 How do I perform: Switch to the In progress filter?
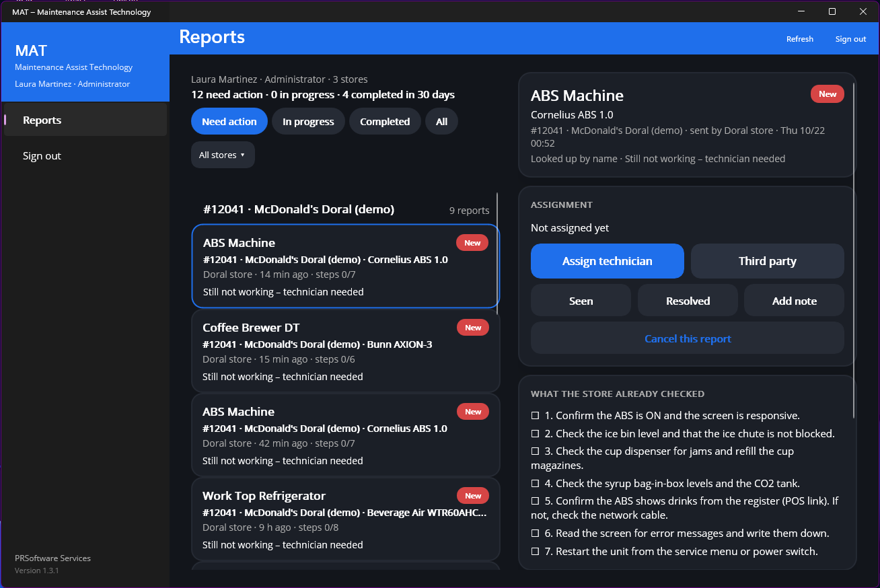[308, 122]
